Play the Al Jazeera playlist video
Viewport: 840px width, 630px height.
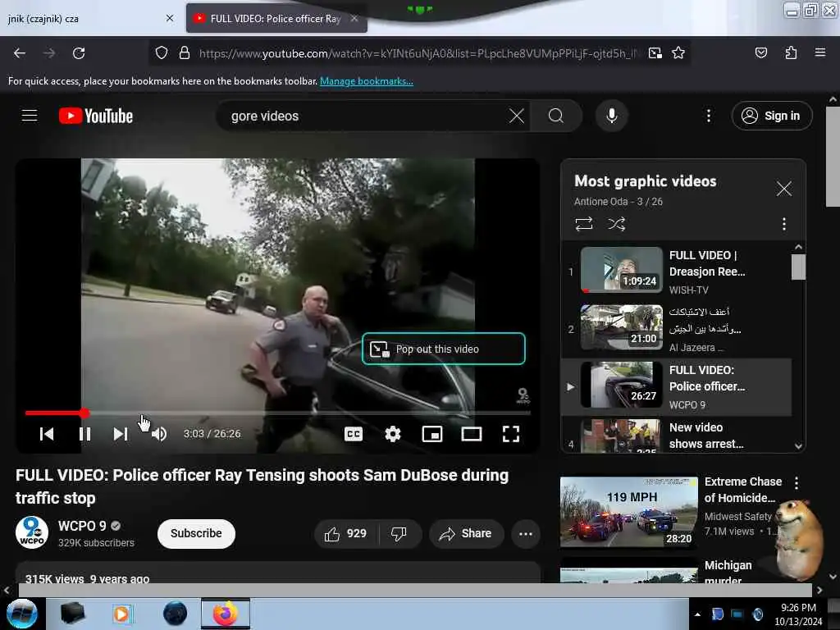676,329
